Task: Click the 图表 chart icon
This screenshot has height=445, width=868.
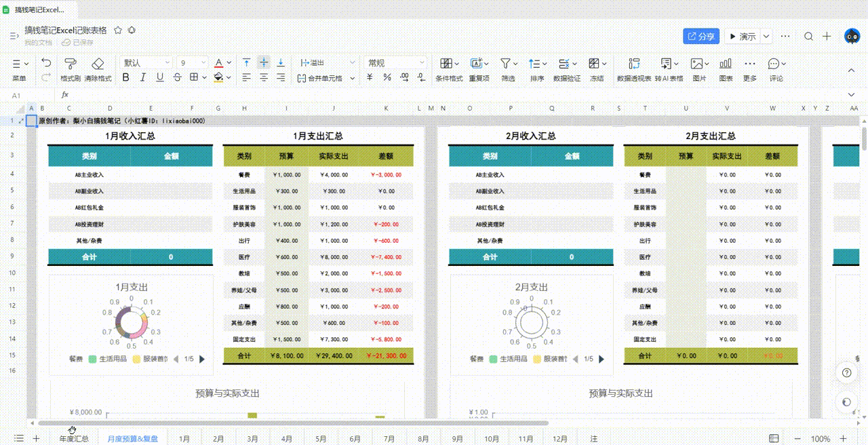Action: coord(725,63)
